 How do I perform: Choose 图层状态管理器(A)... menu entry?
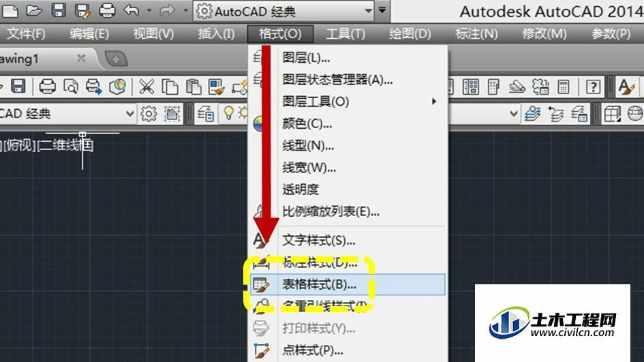tap(348, 79)
